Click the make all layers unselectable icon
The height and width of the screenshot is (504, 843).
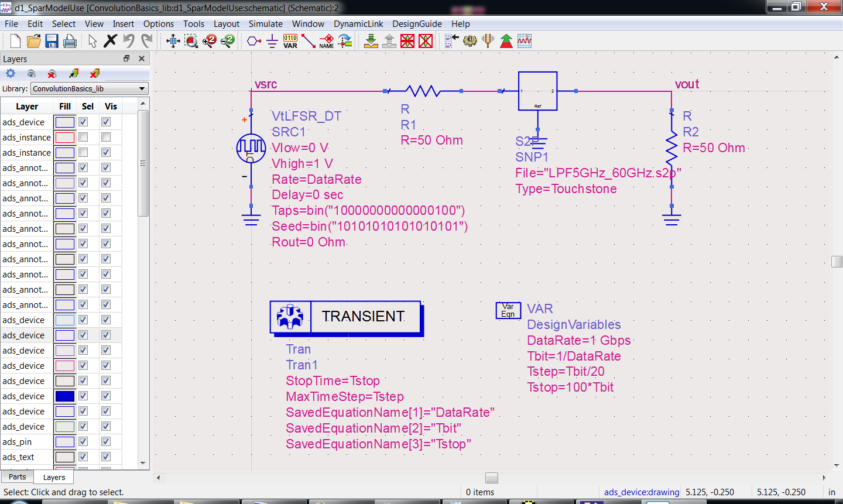coord(94,73)
